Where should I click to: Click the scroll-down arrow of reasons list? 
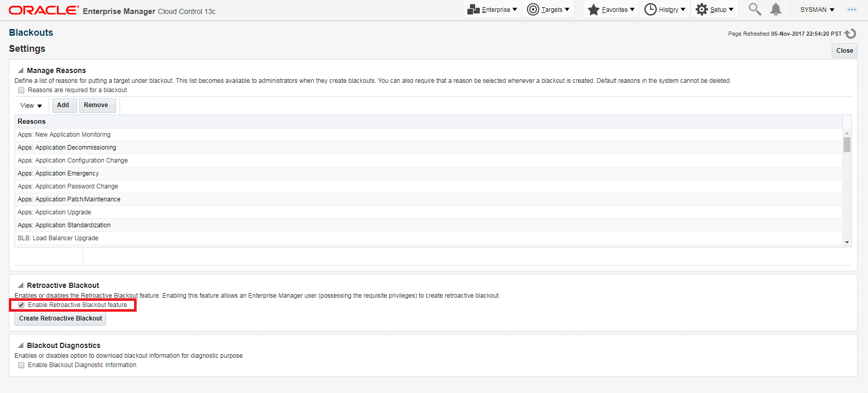[x=847, y=242]
